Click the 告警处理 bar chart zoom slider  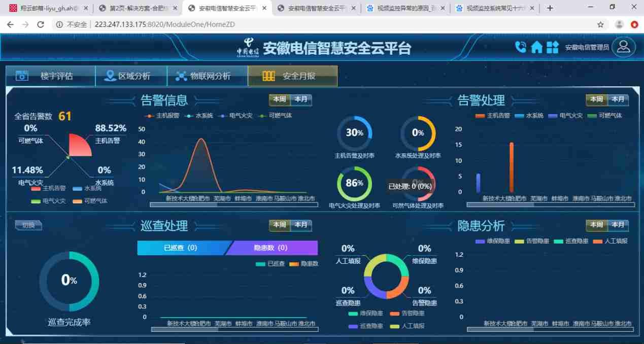tap(551, 204)
